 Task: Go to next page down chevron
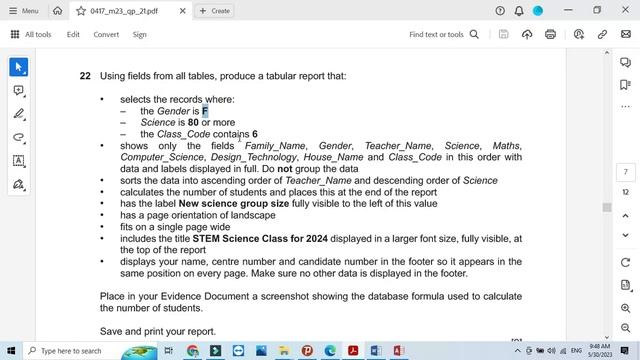(625, 235)
